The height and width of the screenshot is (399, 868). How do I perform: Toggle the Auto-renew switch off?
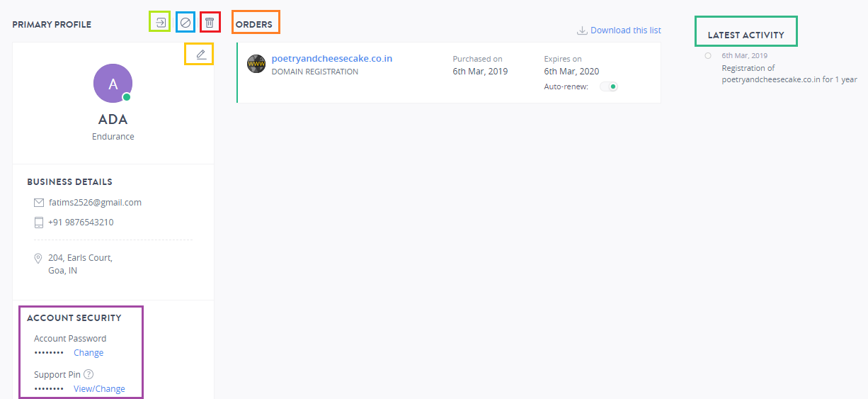tap(609, 86)
